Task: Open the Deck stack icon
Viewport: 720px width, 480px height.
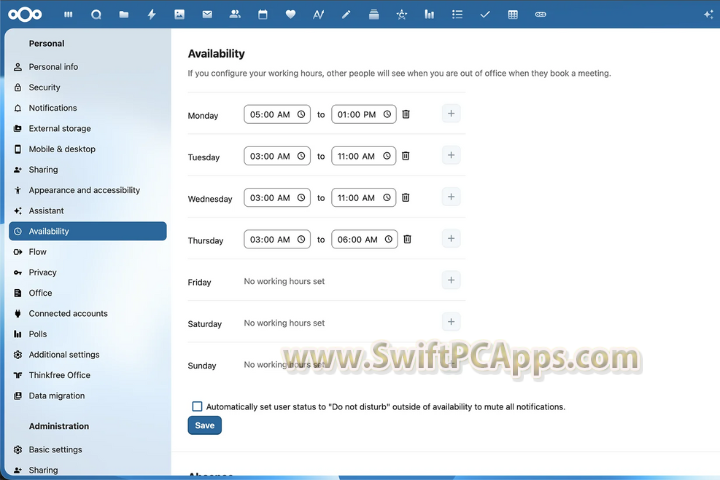Action: click(x=374, y=15)
